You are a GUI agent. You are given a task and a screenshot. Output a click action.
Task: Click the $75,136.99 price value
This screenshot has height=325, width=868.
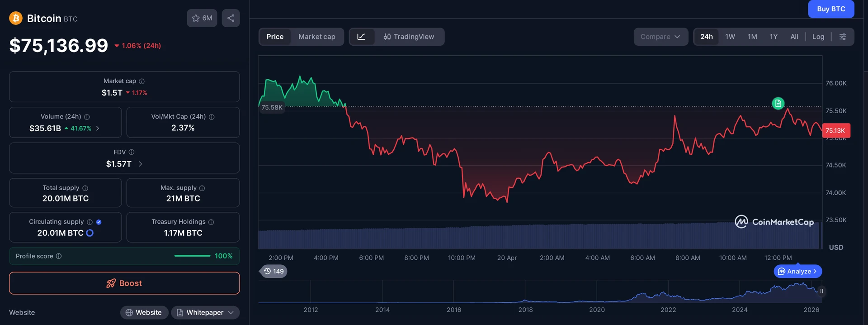pyautogui.click(x=59, y=45)
